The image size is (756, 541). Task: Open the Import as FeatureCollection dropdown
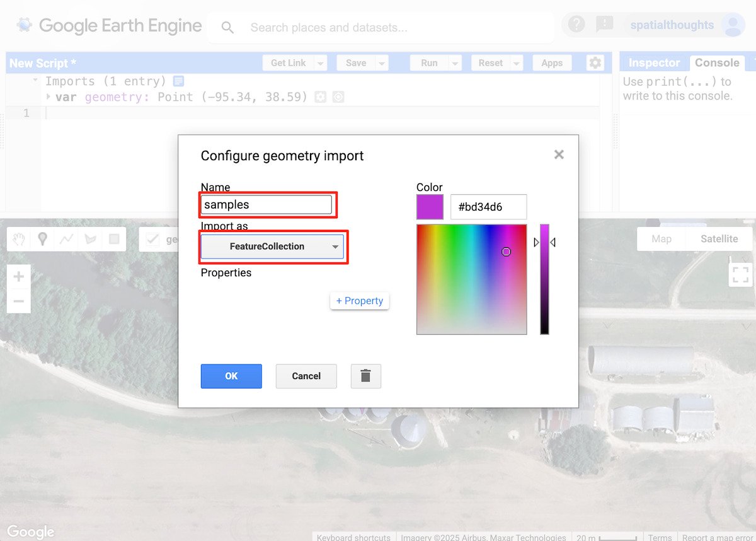pyautogui.click(x=273, y=247)
